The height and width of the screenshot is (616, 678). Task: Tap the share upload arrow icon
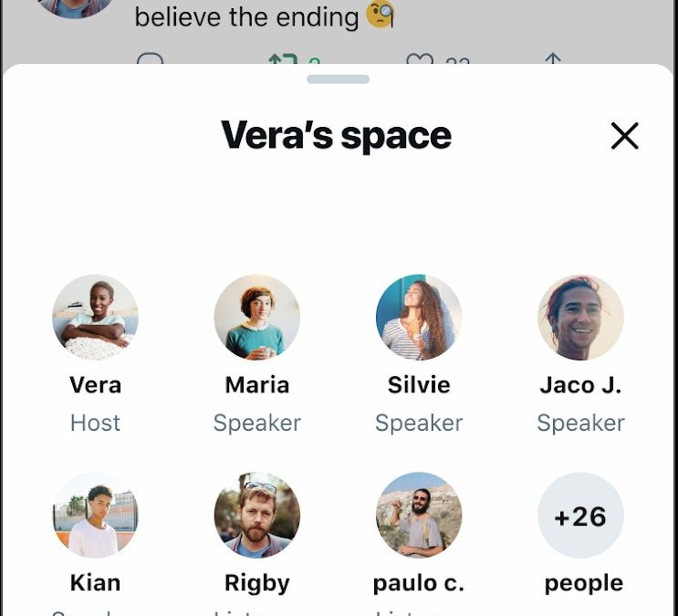tap(553, 58)
